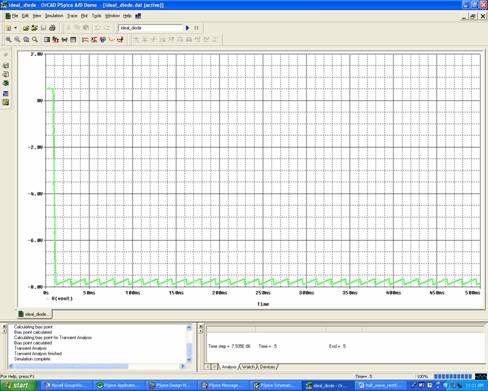Image resolution: width=488 pixels, height=391 pixels.
Task: Pause simulation with the pause button
Action: 196,28
